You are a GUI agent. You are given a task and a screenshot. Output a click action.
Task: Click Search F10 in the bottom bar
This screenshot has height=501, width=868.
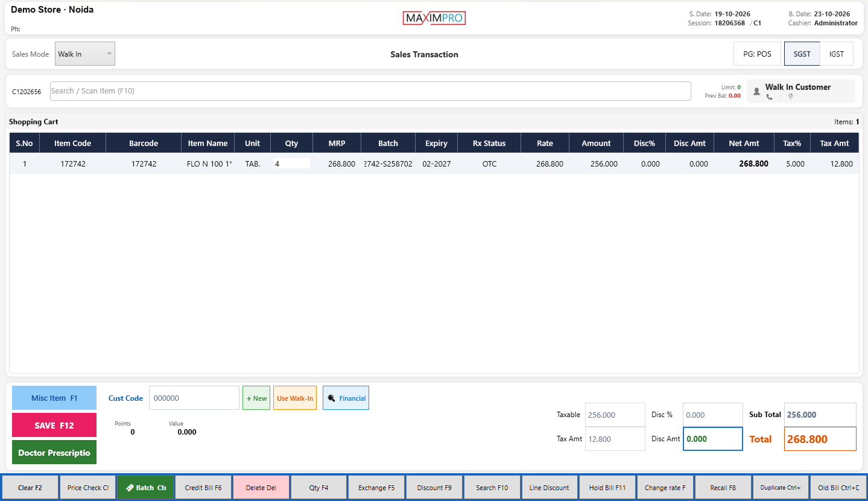(492, 488)
